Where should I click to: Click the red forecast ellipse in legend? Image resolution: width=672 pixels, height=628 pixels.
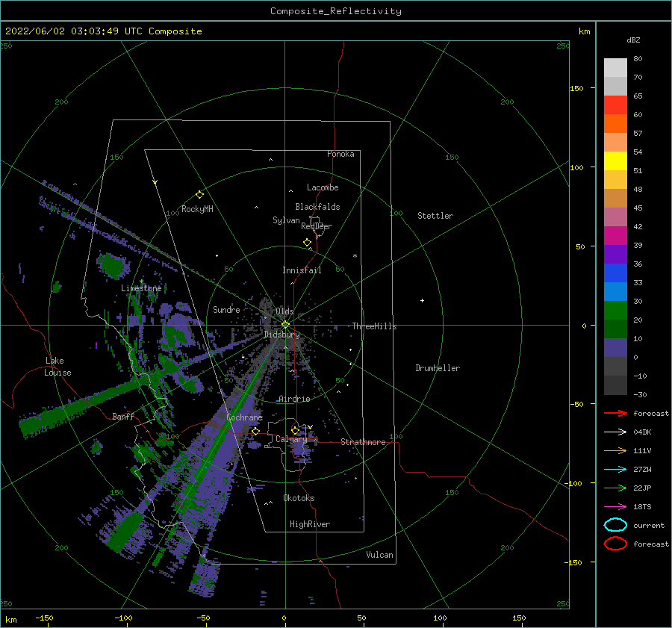(615, 544)
